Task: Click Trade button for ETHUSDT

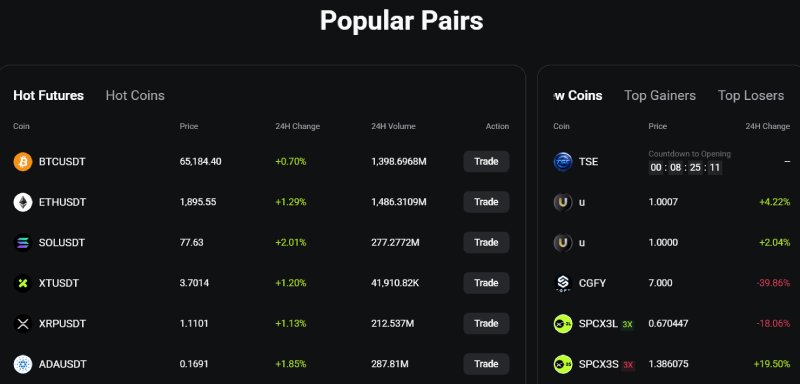Action: coord(486,202)
